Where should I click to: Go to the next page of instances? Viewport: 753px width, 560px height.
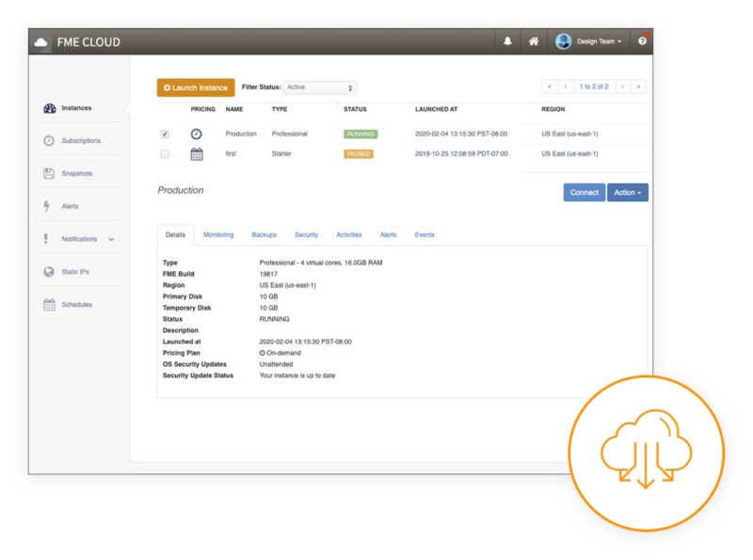622,86
